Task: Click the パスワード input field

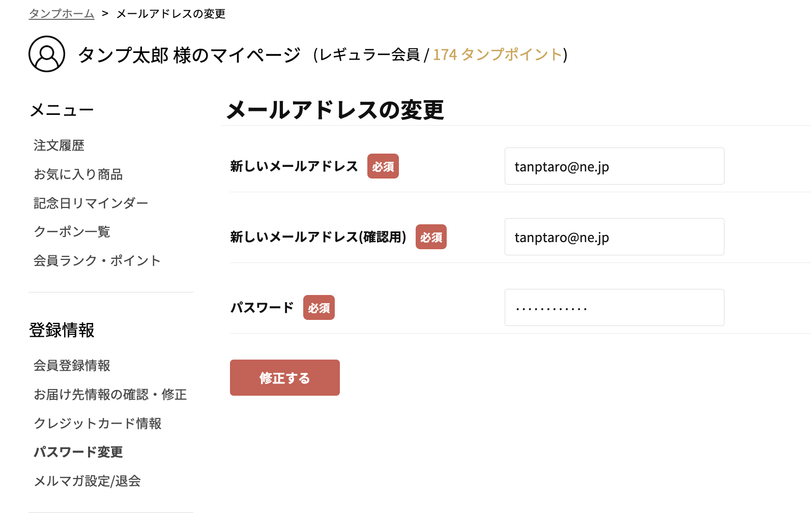Action: pyautogui.click(x=614, y=307)
